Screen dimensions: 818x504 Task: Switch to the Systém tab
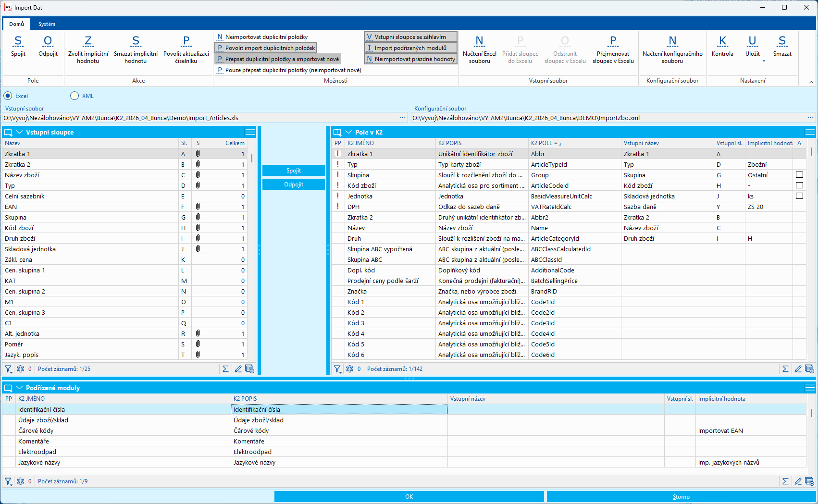click(47, 24)
